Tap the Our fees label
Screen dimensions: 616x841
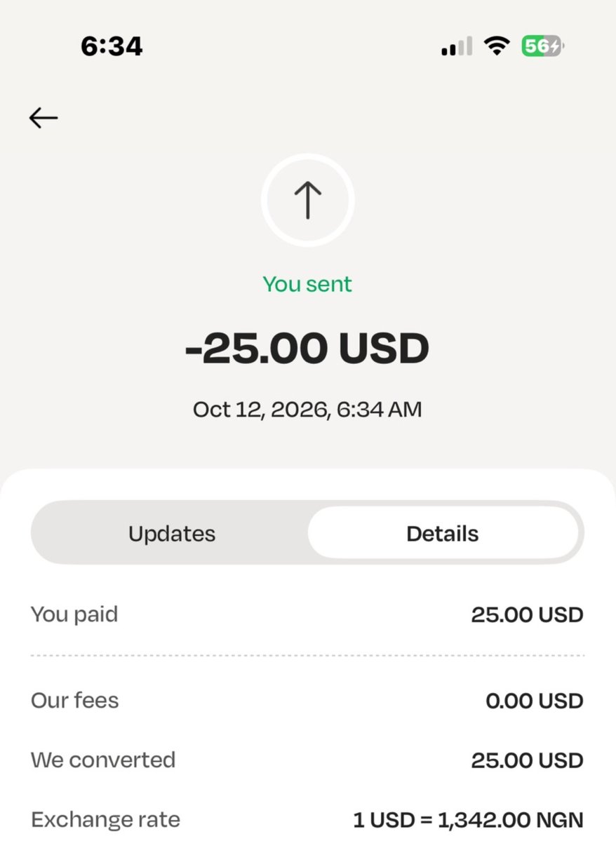pyautogui.click(x=74, y=701)
